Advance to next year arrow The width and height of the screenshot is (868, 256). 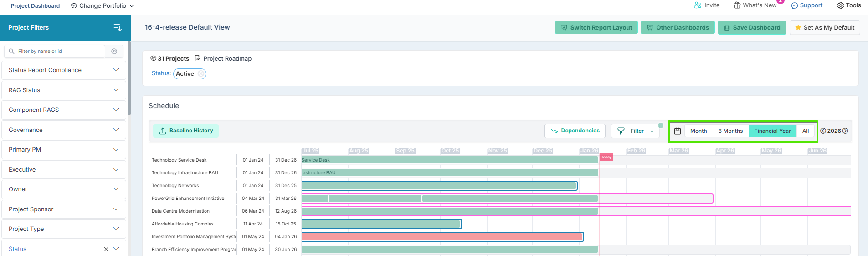pyautogui.click(x=845, y=131)
